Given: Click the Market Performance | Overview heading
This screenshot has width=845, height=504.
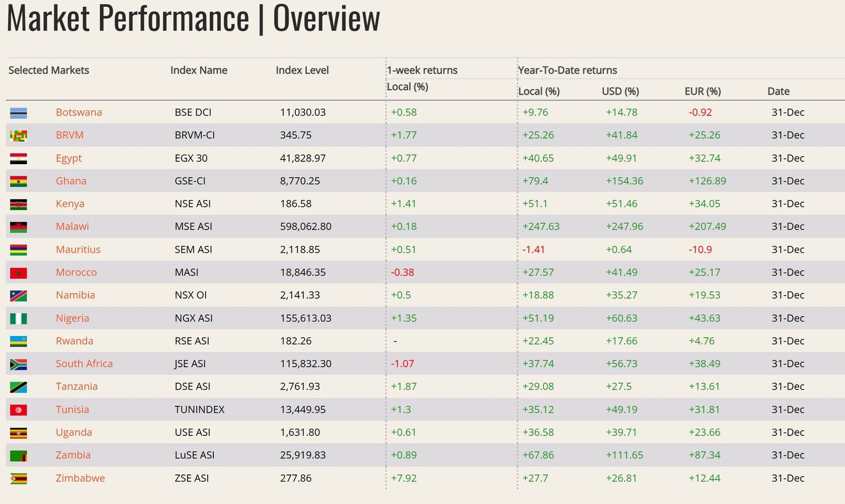Looking at the screenshot, I should click(193, 18).
